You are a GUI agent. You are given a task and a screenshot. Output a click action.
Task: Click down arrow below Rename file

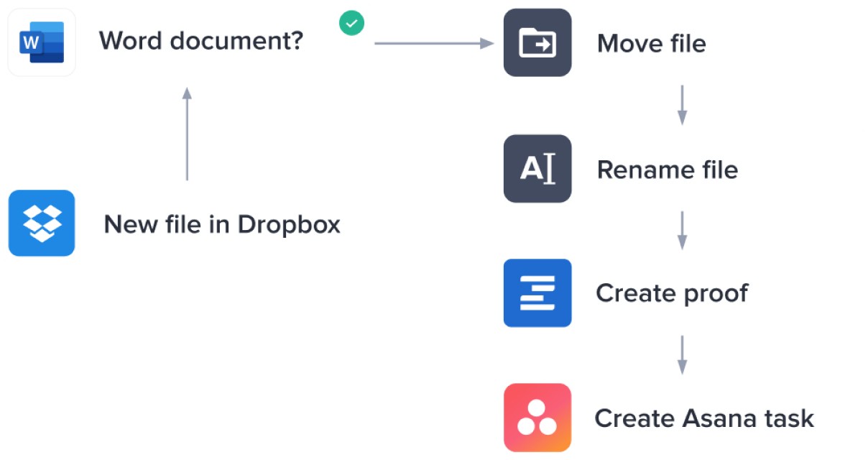pos(682,230)
